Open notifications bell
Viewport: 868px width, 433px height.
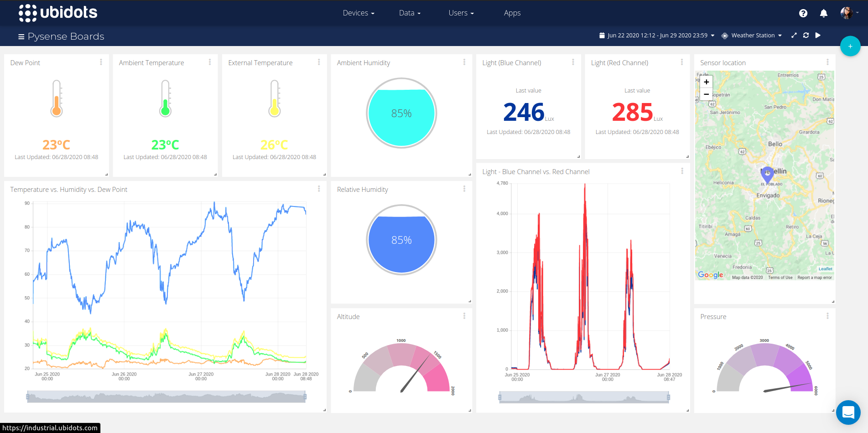[x=824, y=13]
